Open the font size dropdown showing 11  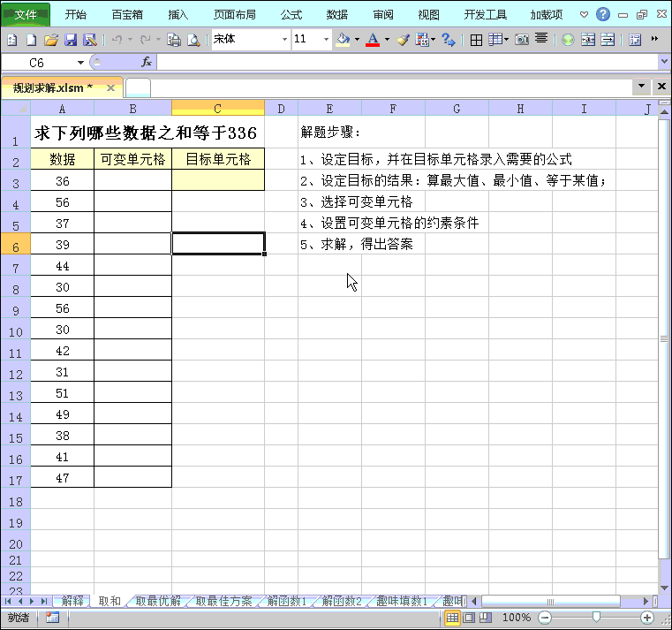click(326, 40)
